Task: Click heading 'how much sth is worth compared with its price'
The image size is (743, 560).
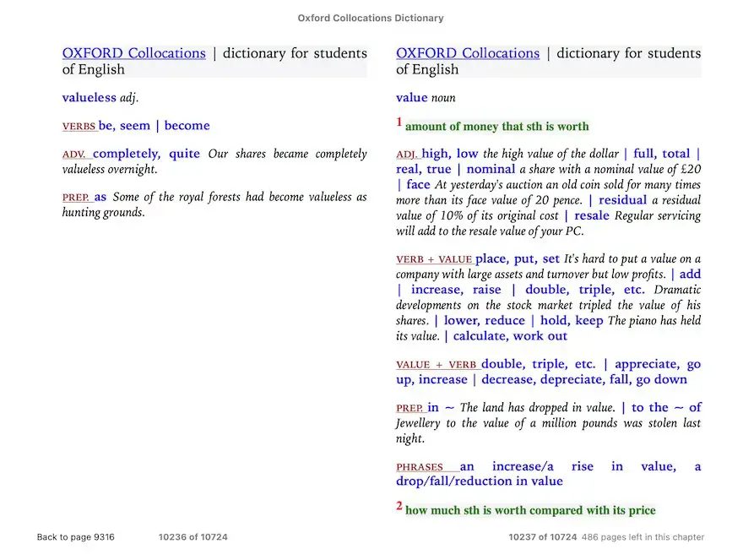Action: pyautogui.click(x=529, y=510)
